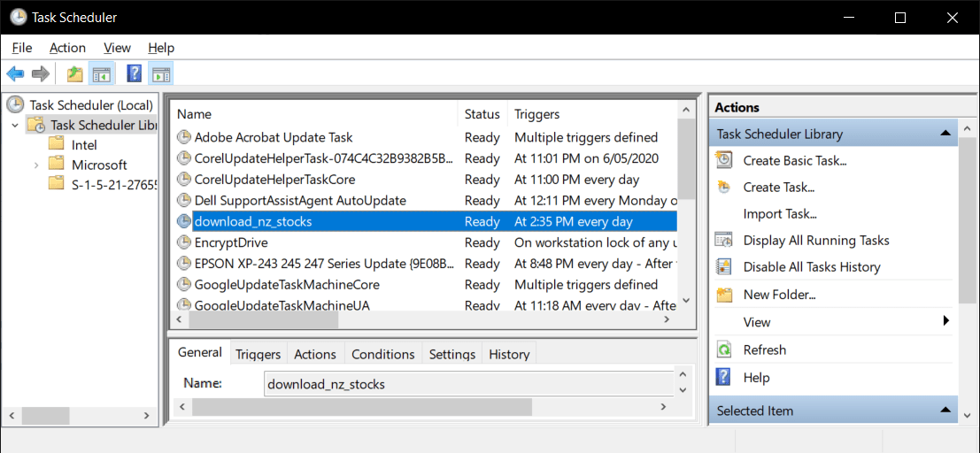Click the Display All Running Tasks icon
This screenshot has width=980, height=453.
724,240
